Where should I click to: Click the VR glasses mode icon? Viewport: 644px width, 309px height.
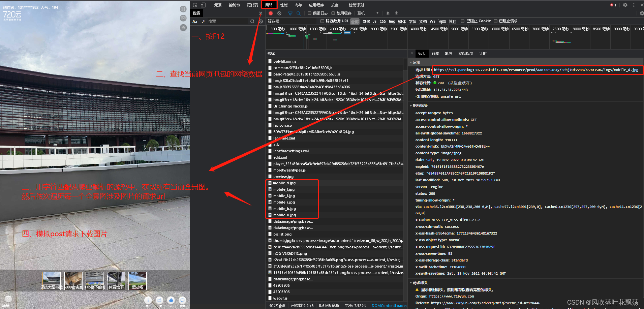(183, 18)
